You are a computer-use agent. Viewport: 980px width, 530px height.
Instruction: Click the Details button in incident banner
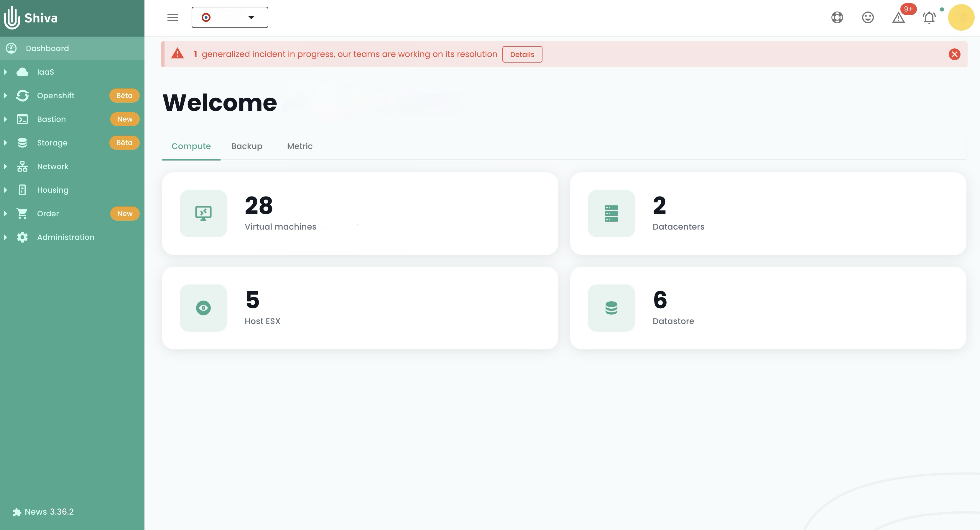[522, 55]
